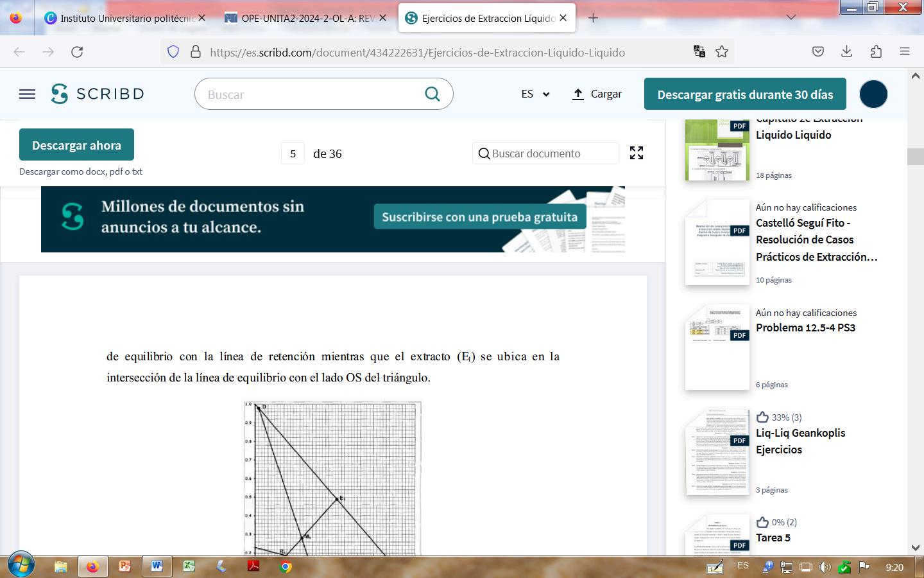This screenshot has width=924, height=578.
Task: Open Liq-Liq Geankoplis Ejercicios document
Action: [800, 441]
